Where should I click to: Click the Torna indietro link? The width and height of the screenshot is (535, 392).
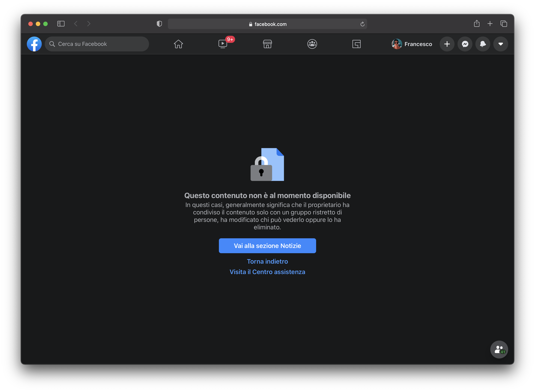[267, 261]
